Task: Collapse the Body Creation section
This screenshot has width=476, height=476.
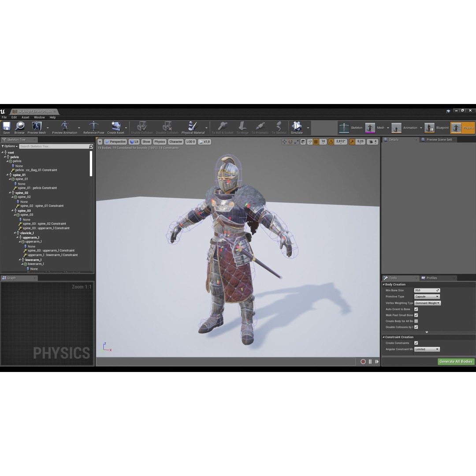Action: 383,284
